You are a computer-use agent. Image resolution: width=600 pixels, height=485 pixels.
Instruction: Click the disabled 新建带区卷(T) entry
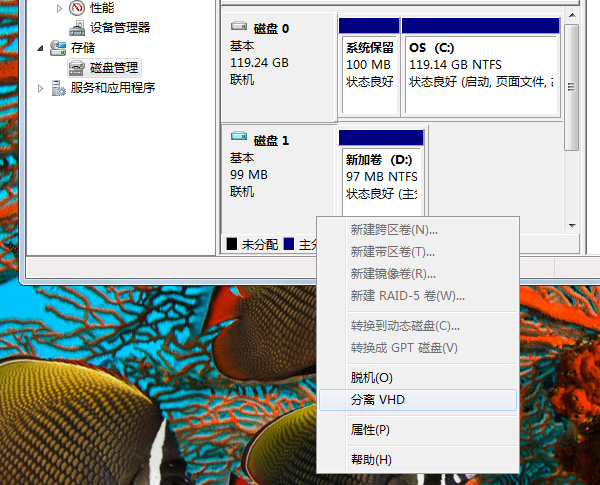[x=418, y=252]
